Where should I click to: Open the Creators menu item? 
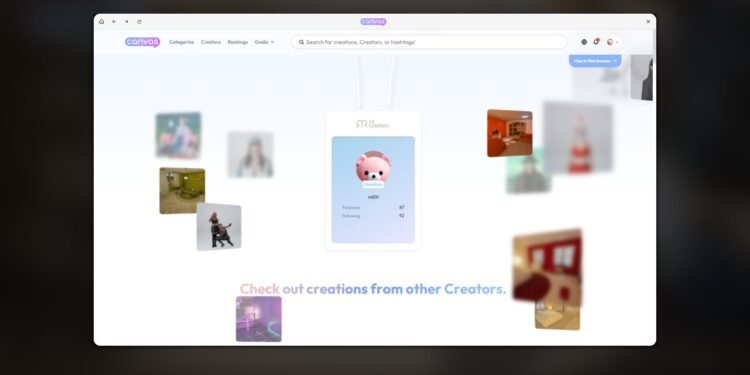[x=211, y=42]
